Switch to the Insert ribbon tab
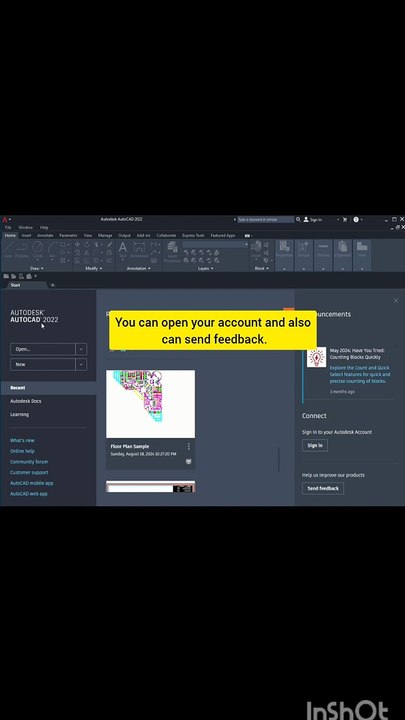Viewport: 405px width, 720px height. tap(27, 236)
